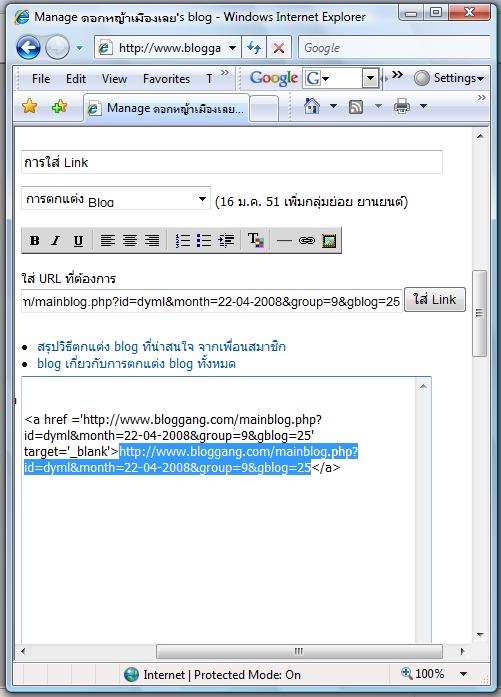Click the insert image icon
The width and height of the screenshot is (501, 697).
tap(329, 240)
